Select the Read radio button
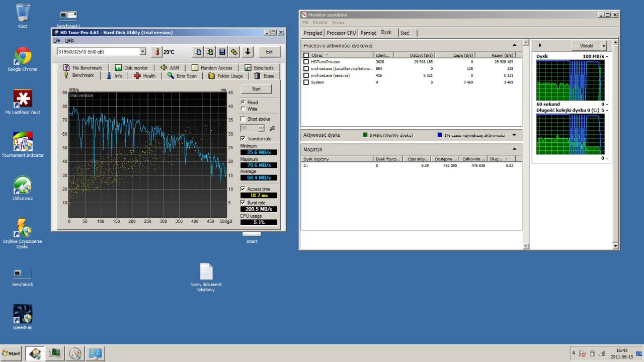The width and height of the screenshot is (644, 362). (244, 103)
